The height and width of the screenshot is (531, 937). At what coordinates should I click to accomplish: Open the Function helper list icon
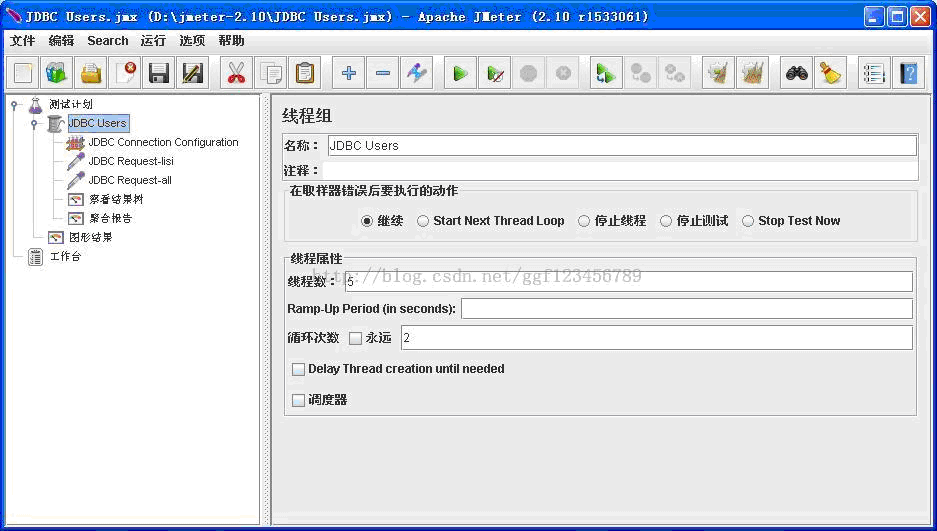coord(874,73)
